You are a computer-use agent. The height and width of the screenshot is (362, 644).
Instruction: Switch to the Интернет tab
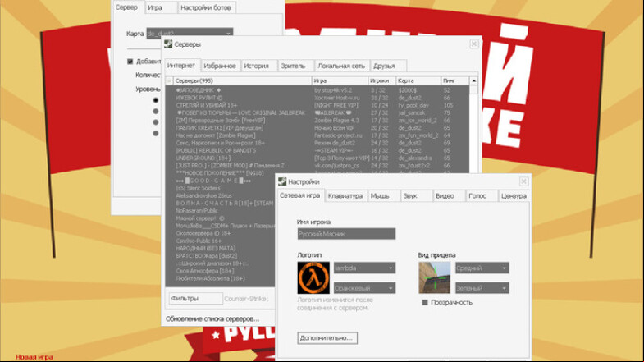[181, 66]
